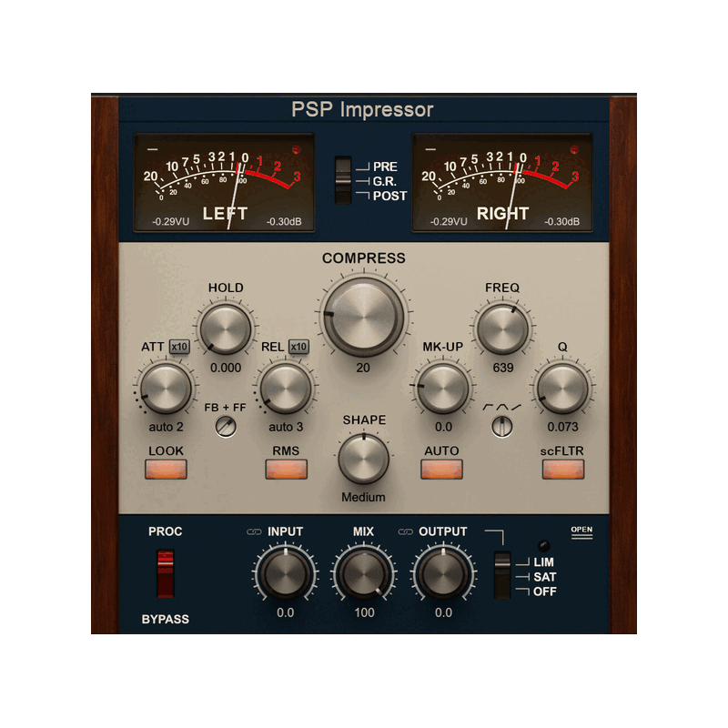Click the MK-UP gain knob
Screen dimensions: 728x728
tap(442, 389)
